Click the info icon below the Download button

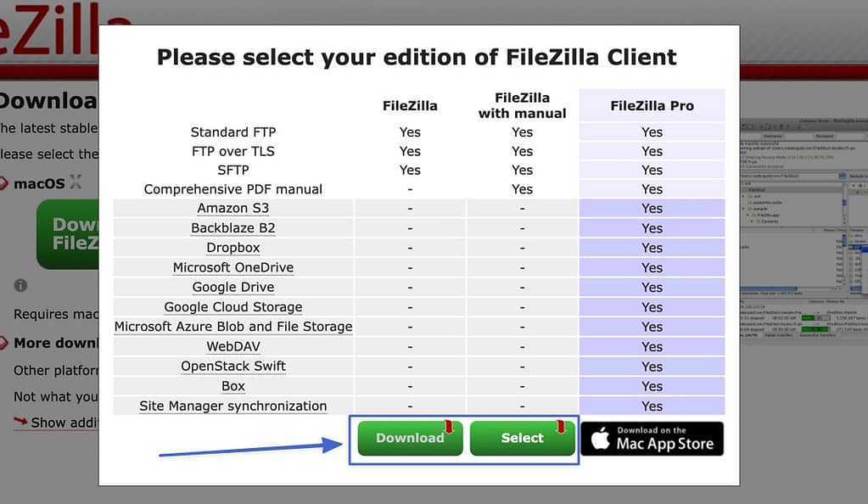[19, 285]
